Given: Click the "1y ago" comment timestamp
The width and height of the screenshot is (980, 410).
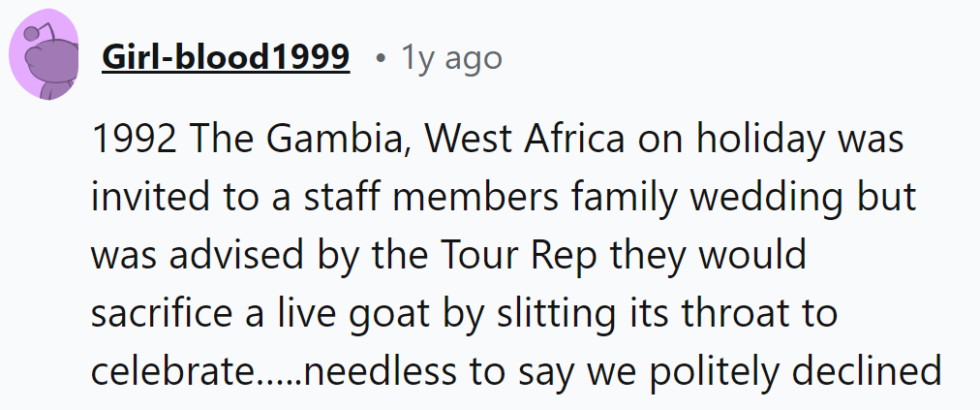Looking at the screenshot, I should (452, 59).
